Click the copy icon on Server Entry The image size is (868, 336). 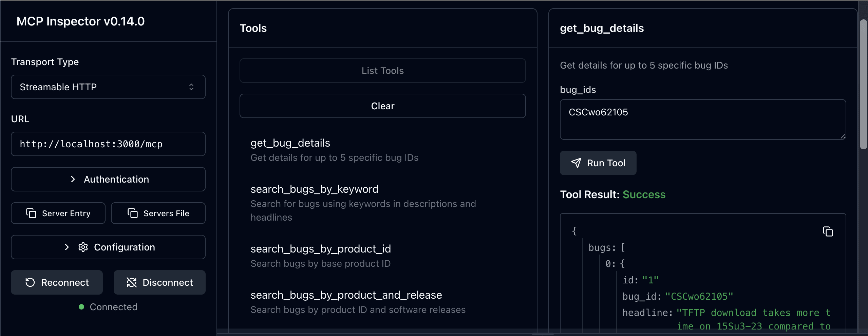tap(31, 213)
